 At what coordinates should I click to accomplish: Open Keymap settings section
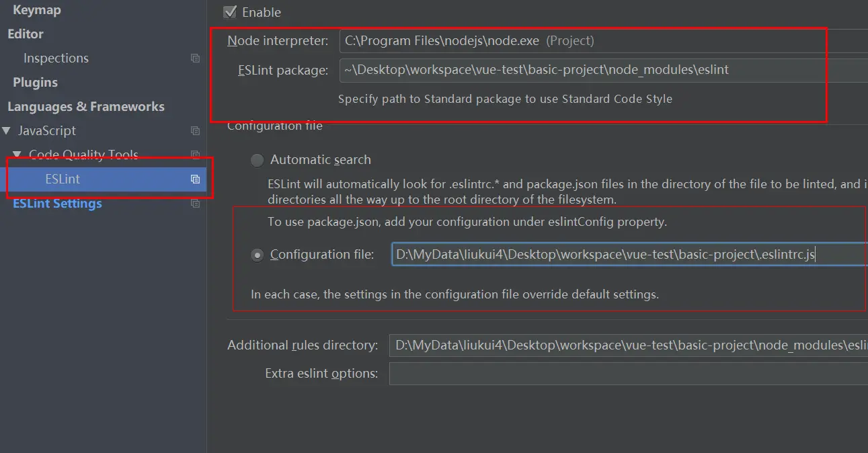(36, 10)
